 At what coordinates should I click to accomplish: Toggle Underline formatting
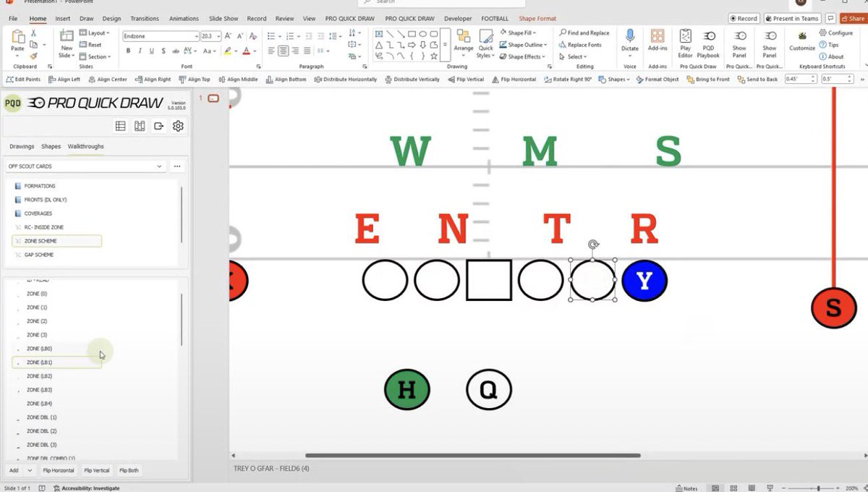[152, 51]
